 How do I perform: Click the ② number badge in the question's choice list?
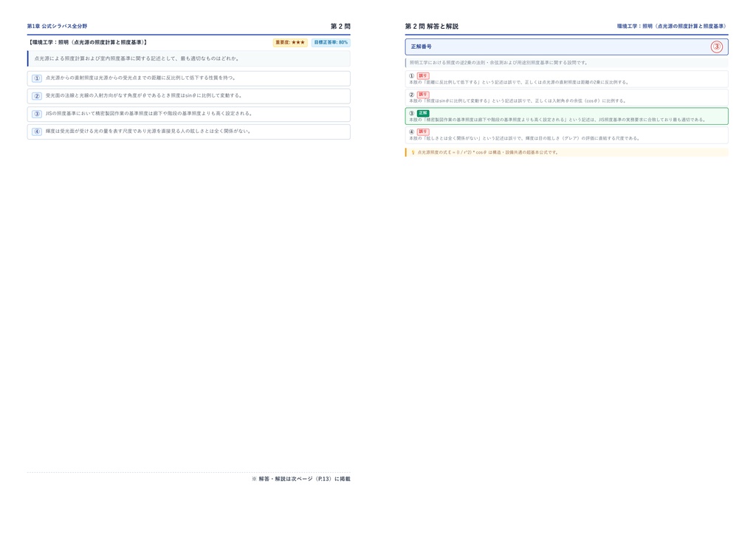37,96
